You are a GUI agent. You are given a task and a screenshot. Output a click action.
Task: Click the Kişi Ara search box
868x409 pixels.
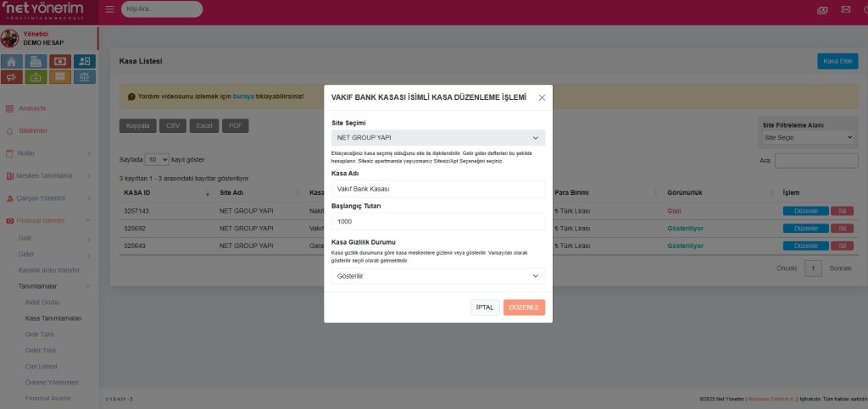coord(162,9)
